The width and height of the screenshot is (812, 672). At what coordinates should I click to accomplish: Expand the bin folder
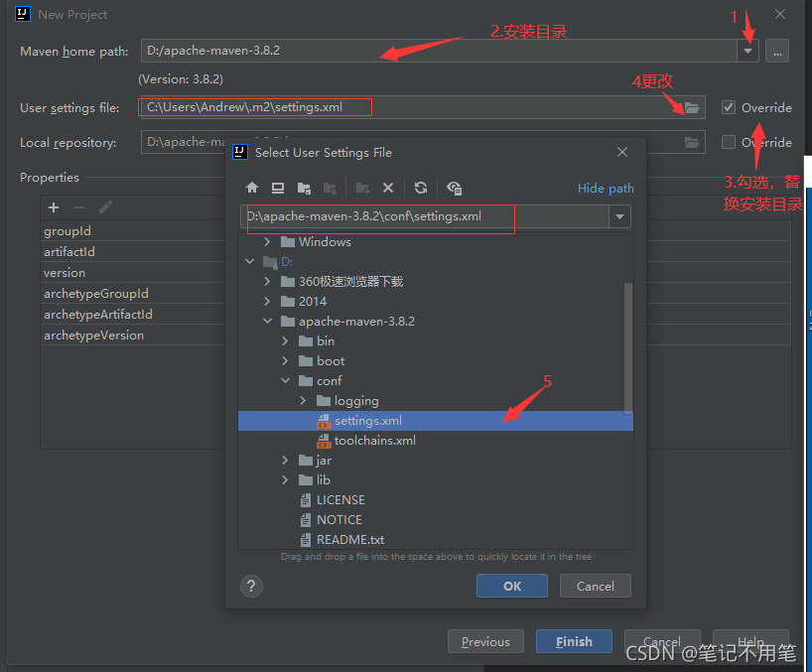pyautogui.click(x=285, y=340)
